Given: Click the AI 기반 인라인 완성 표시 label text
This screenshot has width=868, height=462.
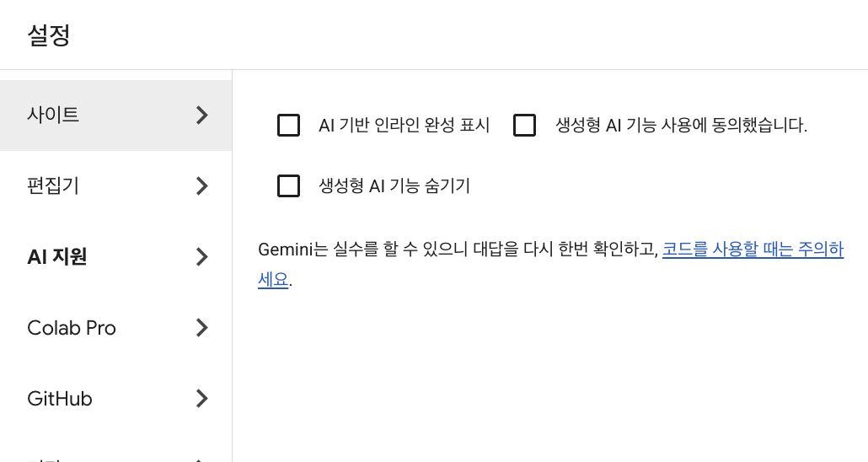Looking at the screenshot, I should [x=405, y=125].
